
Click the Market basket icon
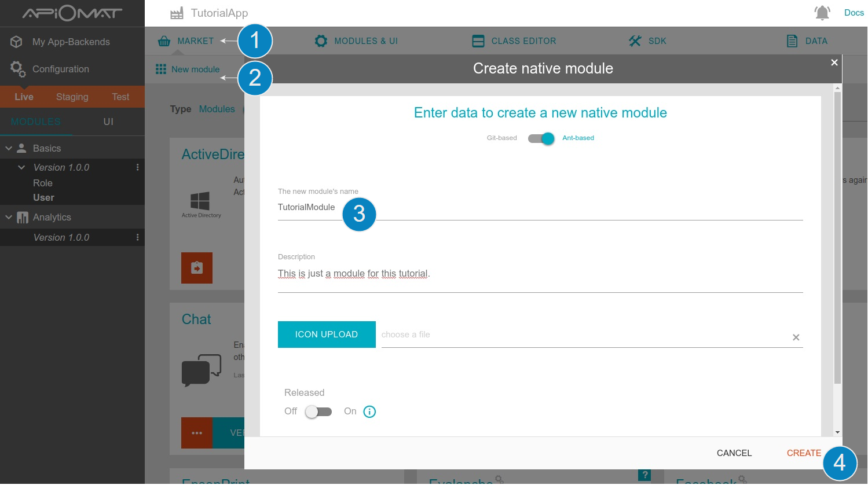tap(164, 41)
